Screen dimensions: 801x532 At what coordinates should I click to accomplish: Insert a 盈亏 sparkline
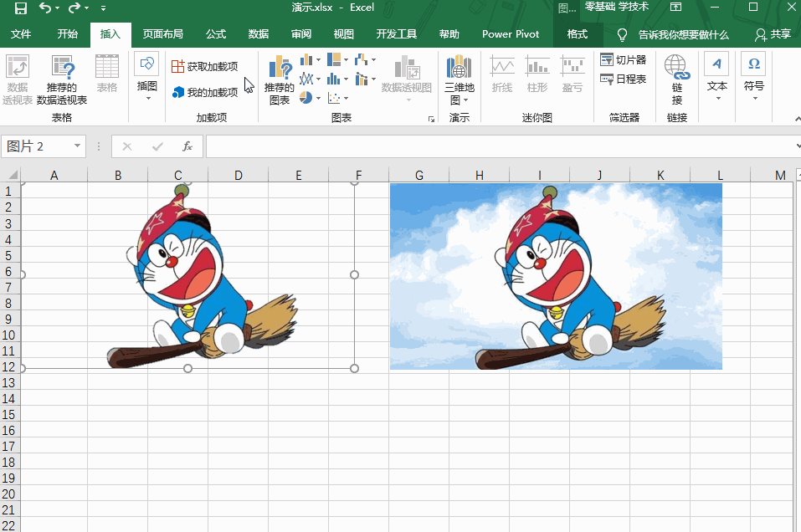pyautogui.click(x=573, y=74)
